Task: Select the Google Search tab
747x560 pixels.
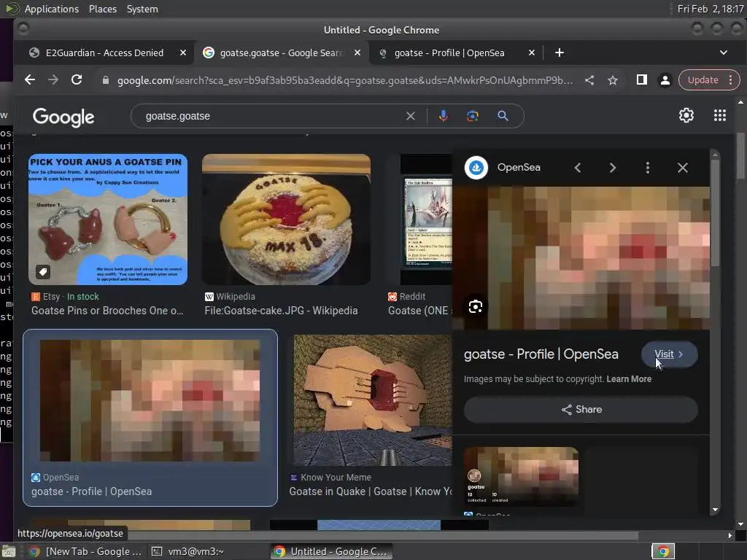Action: (281, 52)
